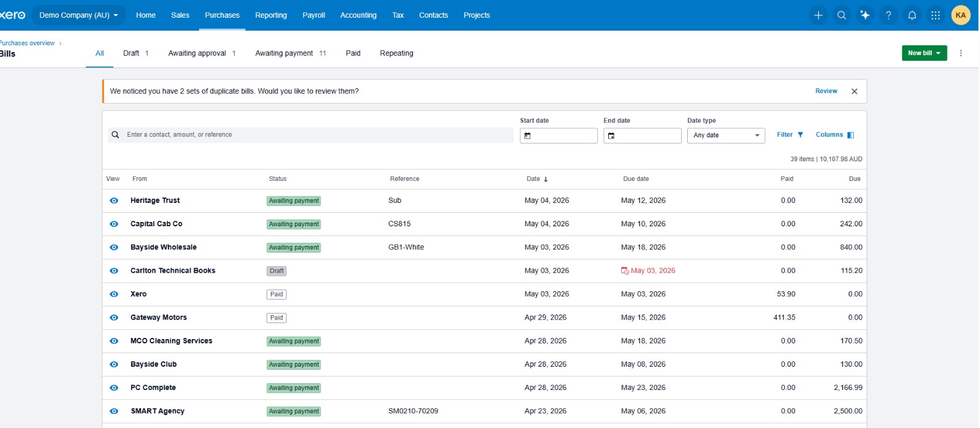The height and width of the screenshot is (428, 980).
Task: Switch to the Awaiting approval tab
Action: (202, 53)
